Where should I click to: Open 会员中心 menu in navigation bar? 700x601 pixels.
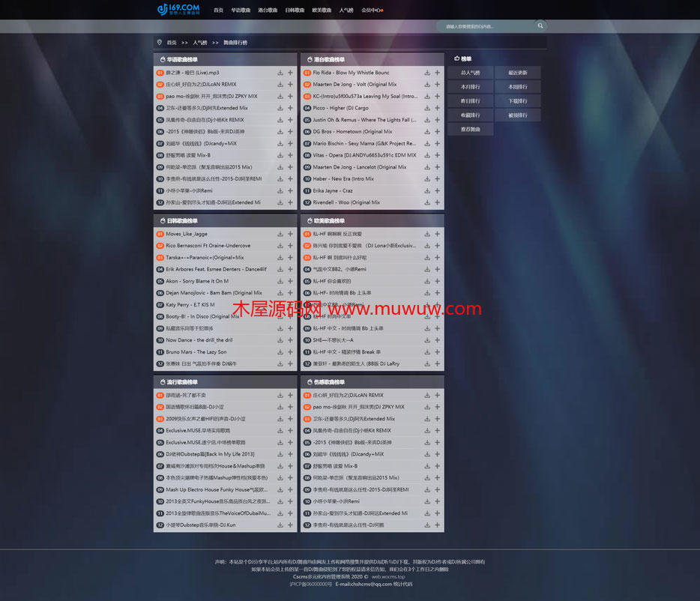pos(371,10)
